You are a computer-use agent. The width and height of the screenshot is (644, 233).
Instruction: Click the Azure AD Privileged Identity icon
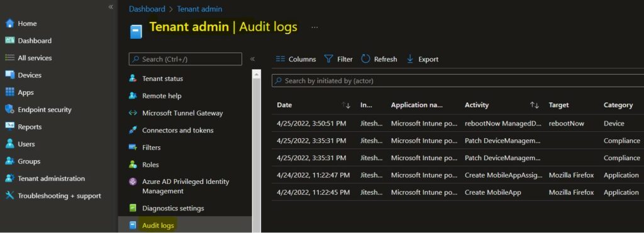133,182
